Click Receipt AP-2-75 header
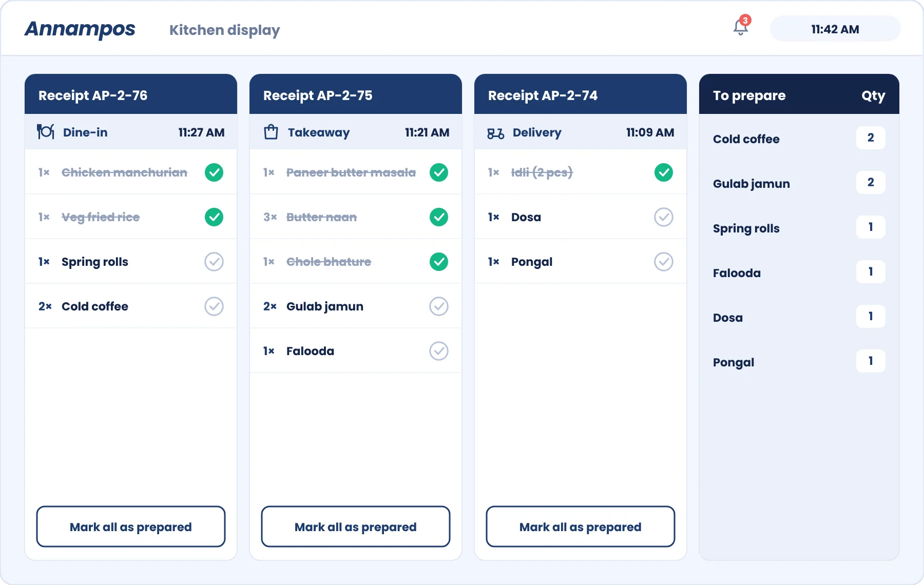The width and height of the screenshot is (924, 585). click(x=356, y=94)
